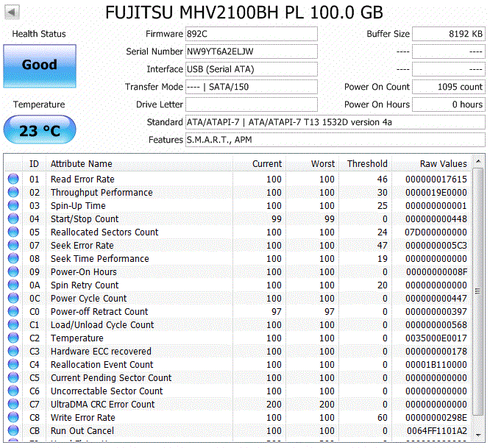The height and width of the screenshot is (448, 490).
Task: Select the Reallocated Sectors Count attribute name
Action: pos(104,232)
